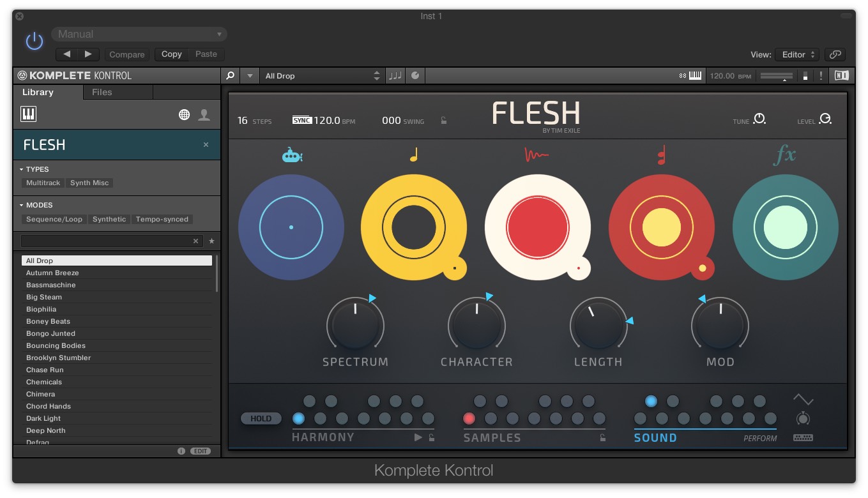
Task: Toggle SYNC next to the BPM display
Action: coord(301,119)
